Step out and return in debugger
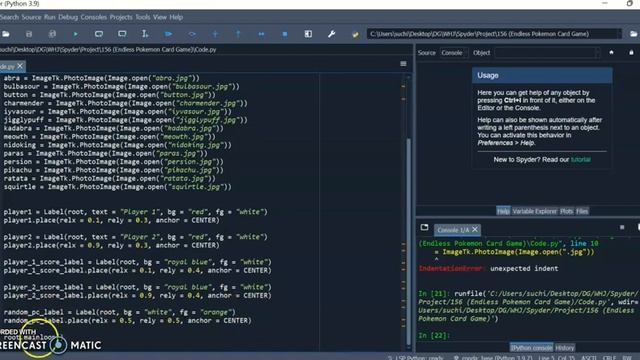 click(x=238, y=34)
